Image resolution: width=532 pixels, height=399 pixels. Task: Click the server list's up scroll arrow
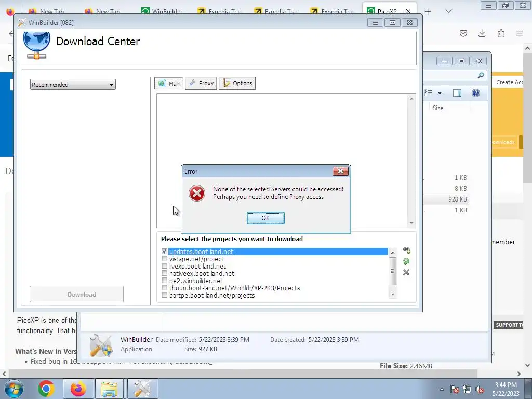tap(393, 252)
